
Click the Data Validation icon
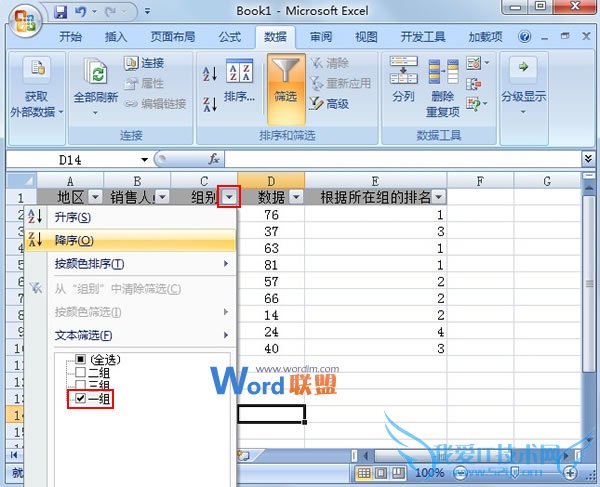473,63
